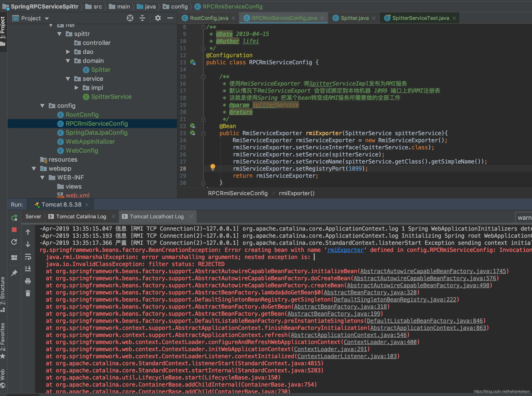Open the Server tab in Run panel
Screen dimensions: 532x396
[x=33, y=216]
